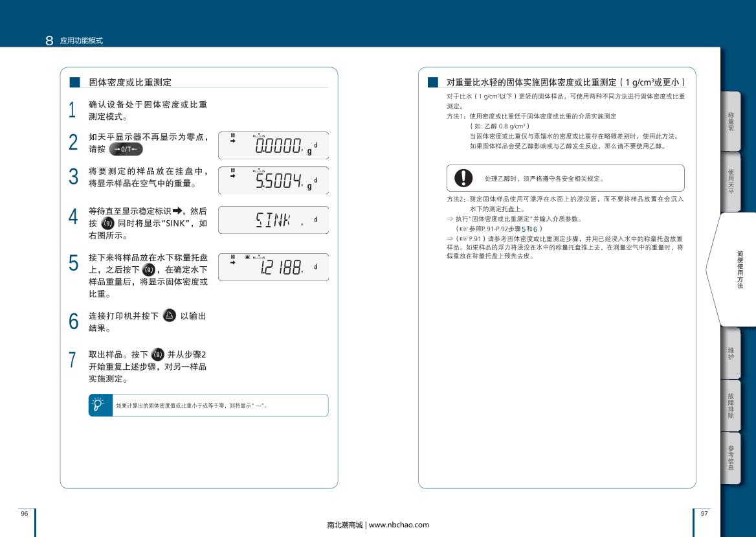
Task: Open the 称量前 side tab
Action: [x=730, y=121]
